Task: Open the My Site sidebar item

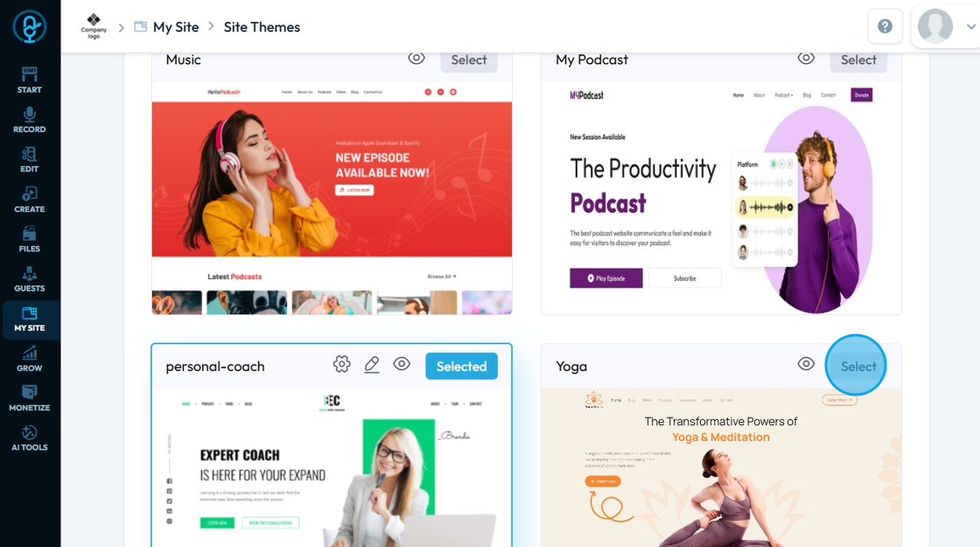Action: click(30, 319)
